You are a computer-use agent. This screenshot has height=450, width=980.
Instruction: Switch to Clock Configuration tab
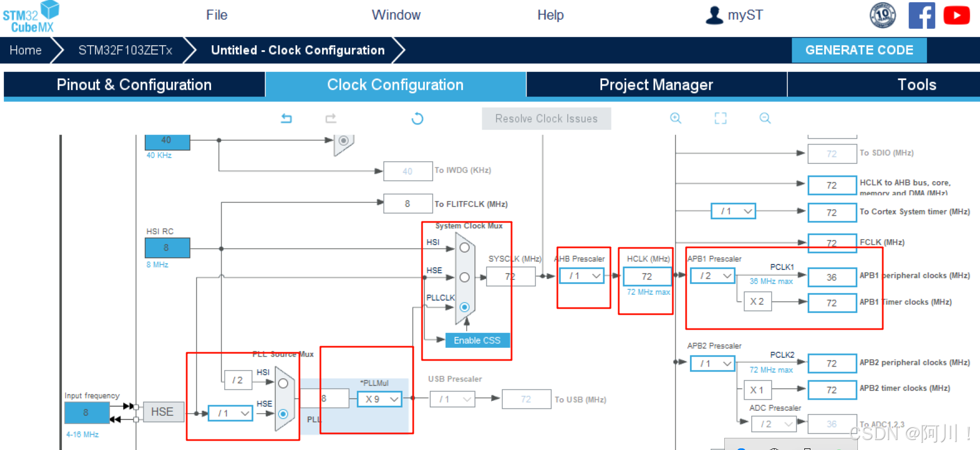tap(396, 84)
